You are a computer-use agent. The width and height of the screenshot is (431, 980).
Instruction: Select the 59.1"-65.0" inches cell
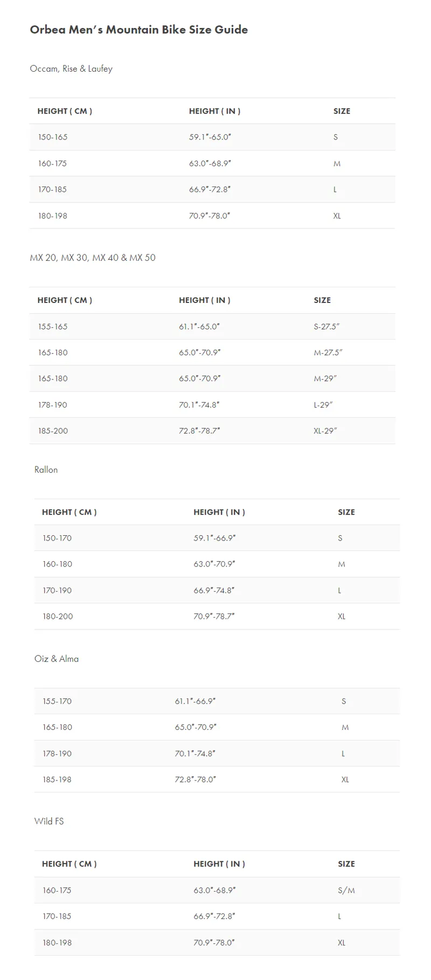210,137
